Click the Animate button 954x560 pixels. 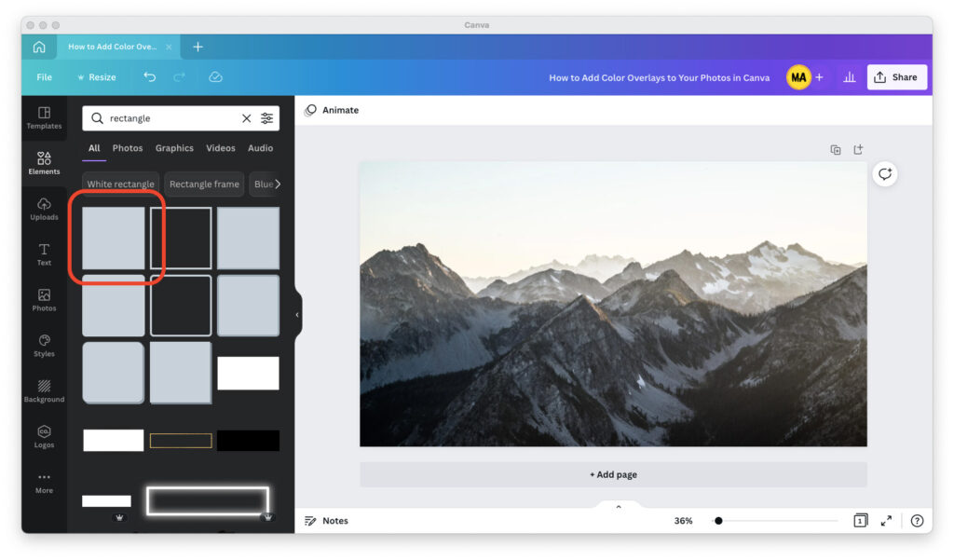click(332, 110)
